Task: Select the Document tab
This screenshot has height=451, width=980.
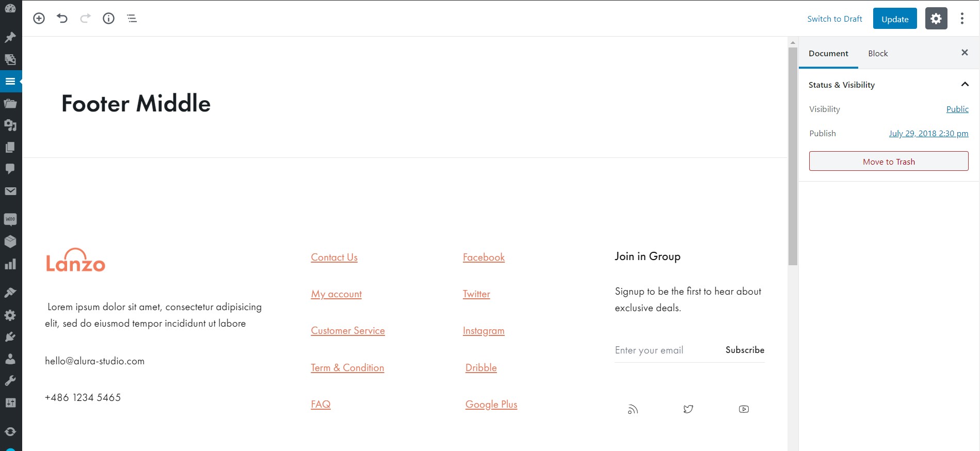Action: [x=828, y=54]
